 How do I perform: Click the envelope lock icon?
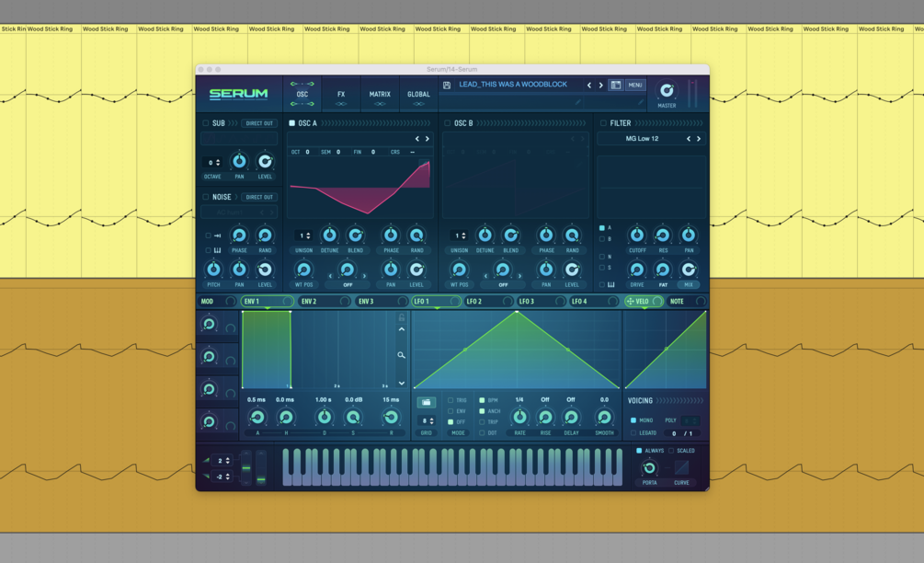[x=401, y=317]
